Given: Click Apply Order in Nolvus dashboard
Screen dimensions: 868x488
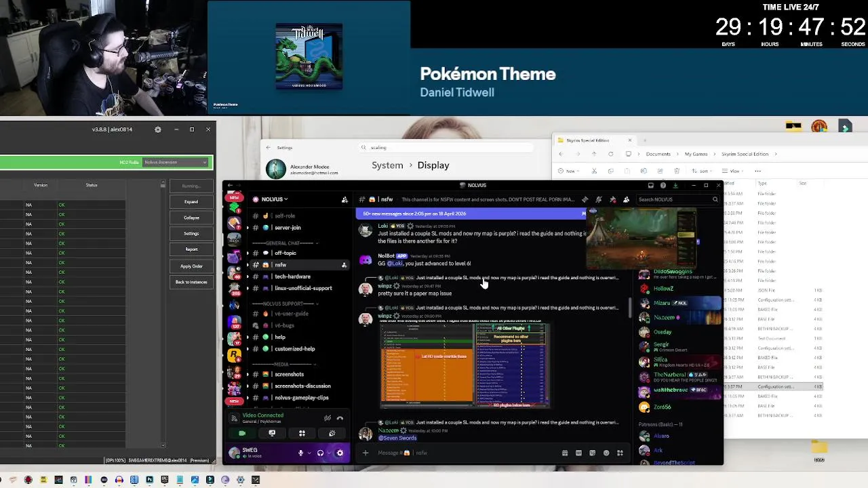Looking at the screenshot, I should pyautogui.click(x=191, y=266).
